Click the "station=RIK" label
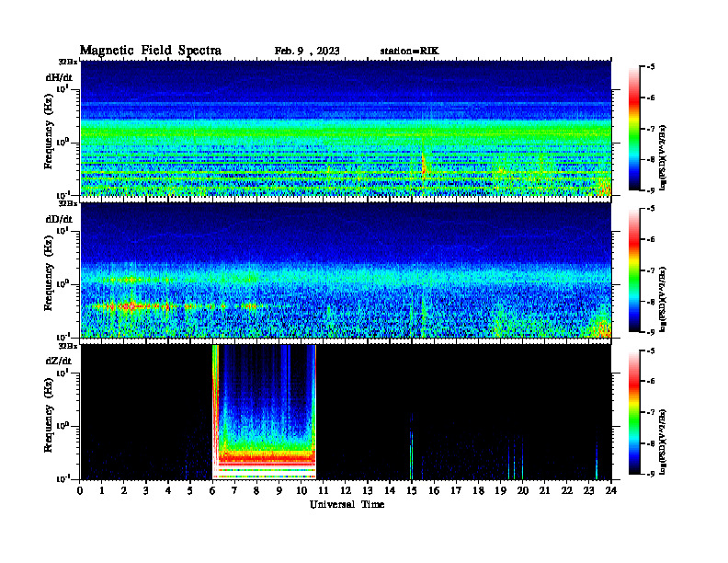This screenshot has width=728, height=563. click(x=409, y=52)
